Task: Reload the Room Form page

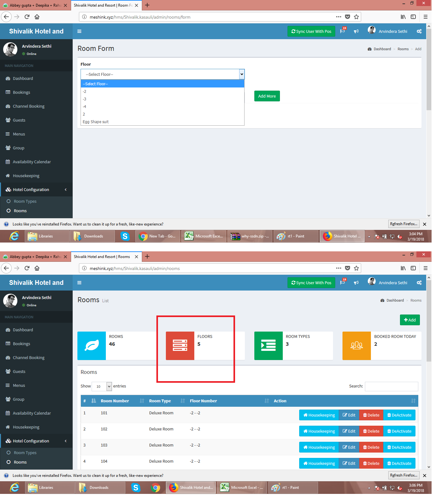Action: [27, 17]
